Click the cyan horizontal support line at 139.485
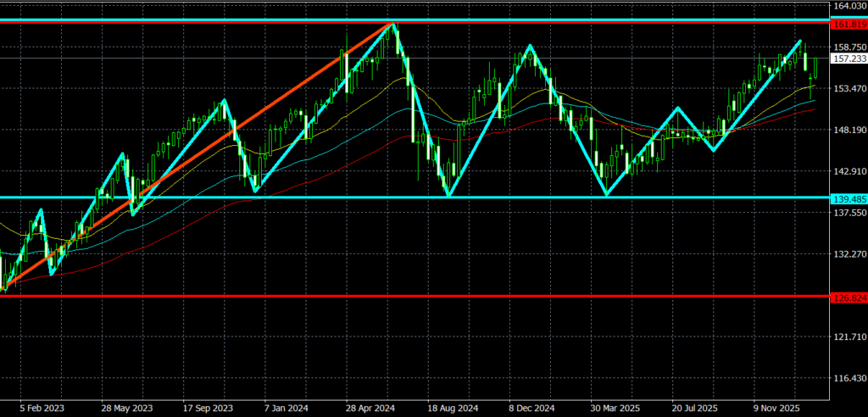This screenshot has width=868, height=417. [x=509, y=197]
